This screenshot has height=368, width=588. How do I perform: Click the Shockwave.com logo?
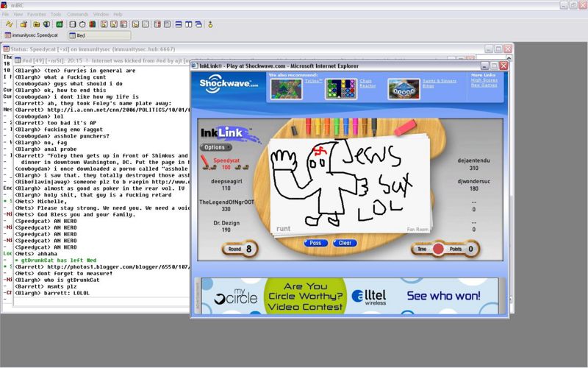(228, 84)
